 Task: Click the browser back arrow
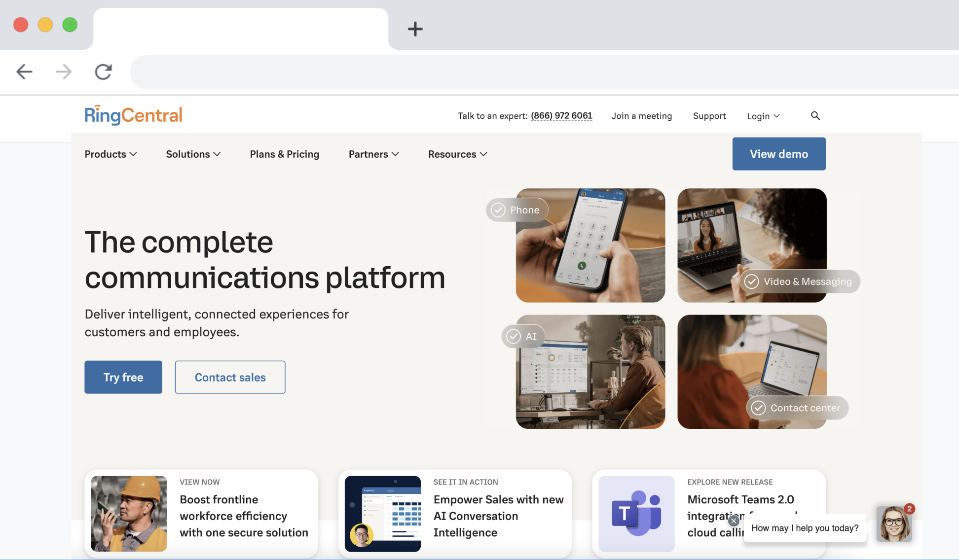pyautogui.click(x=24, y=72)
